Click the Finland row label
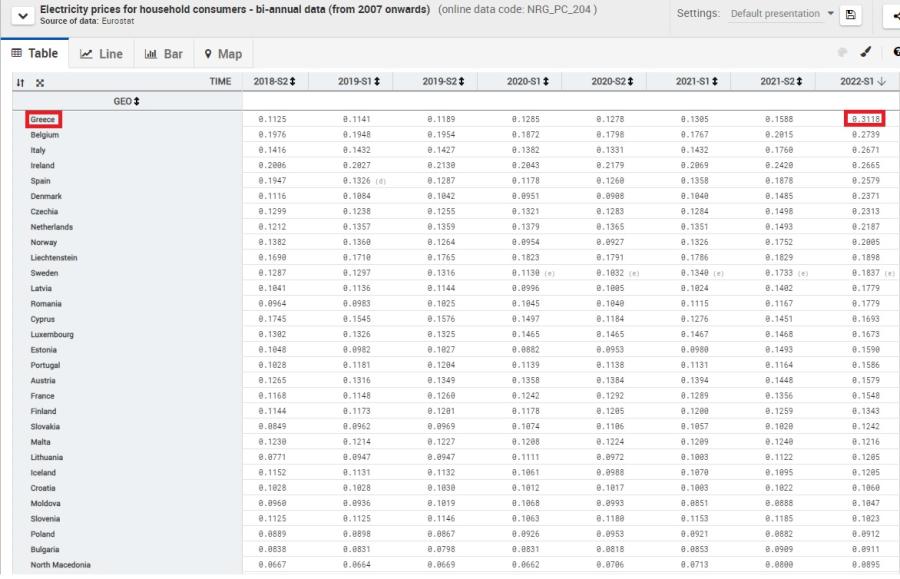Image resolution: width=900 pixels, height=579 pixels. (x=44, y=411)
